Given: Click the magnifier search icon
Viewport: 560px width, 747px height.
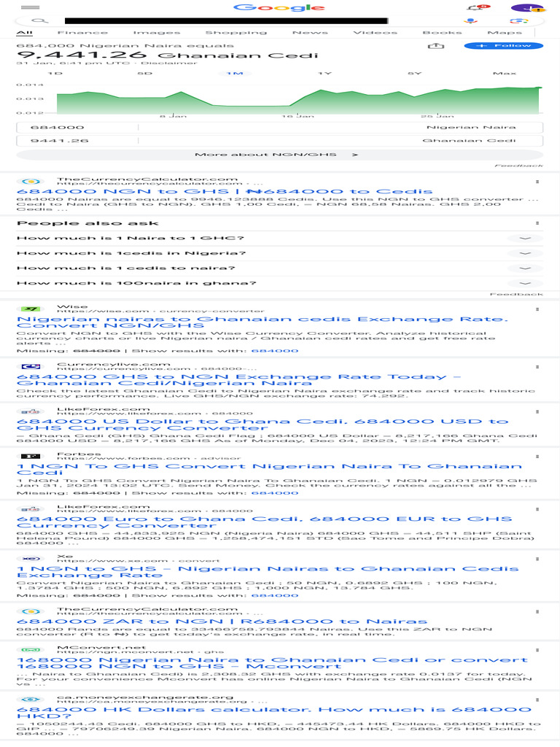Looking at the screenshot, I should tap(40, 20).
